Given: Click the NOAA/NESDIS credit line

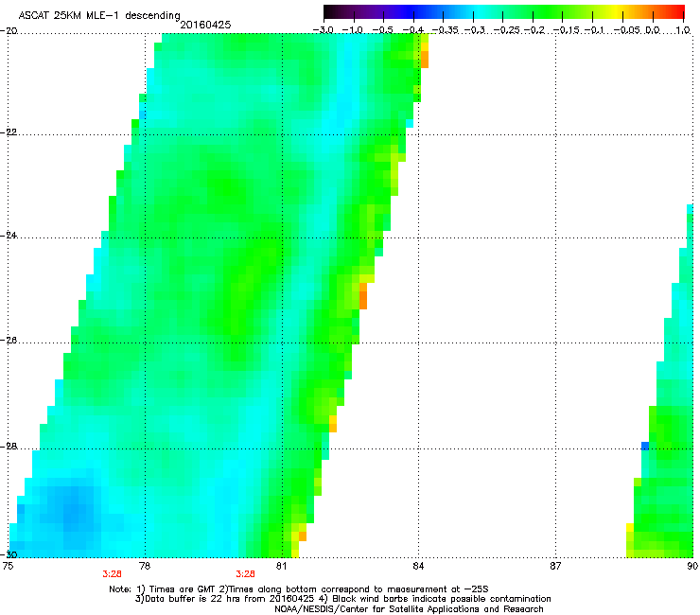Looking at the screenshot, I should pos(409,609).
